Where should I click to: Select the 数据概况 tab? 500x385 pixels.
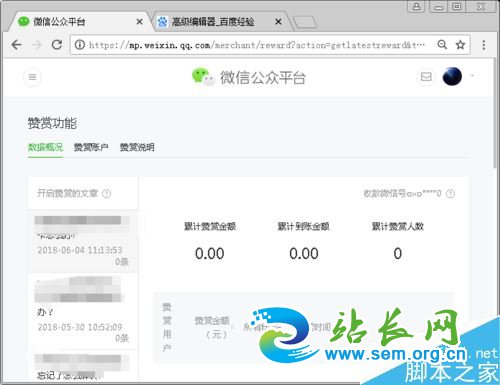click(45, 147)
